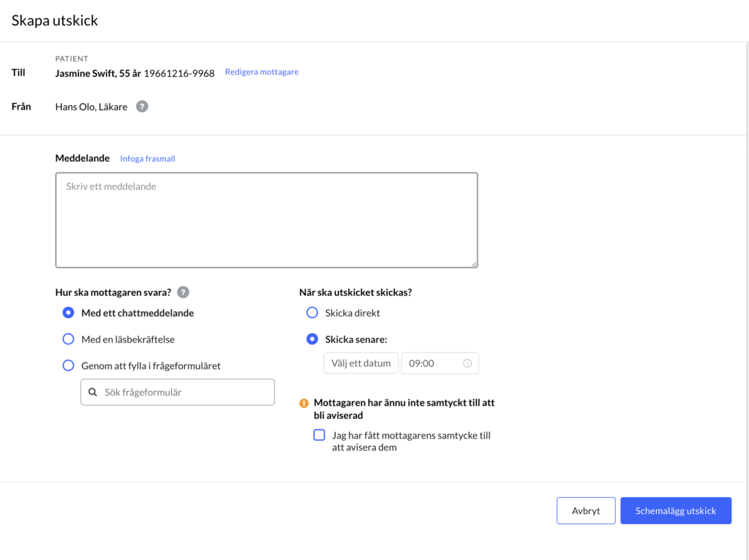Click the 'Sök frågeformulär' search field

(177, 392)
